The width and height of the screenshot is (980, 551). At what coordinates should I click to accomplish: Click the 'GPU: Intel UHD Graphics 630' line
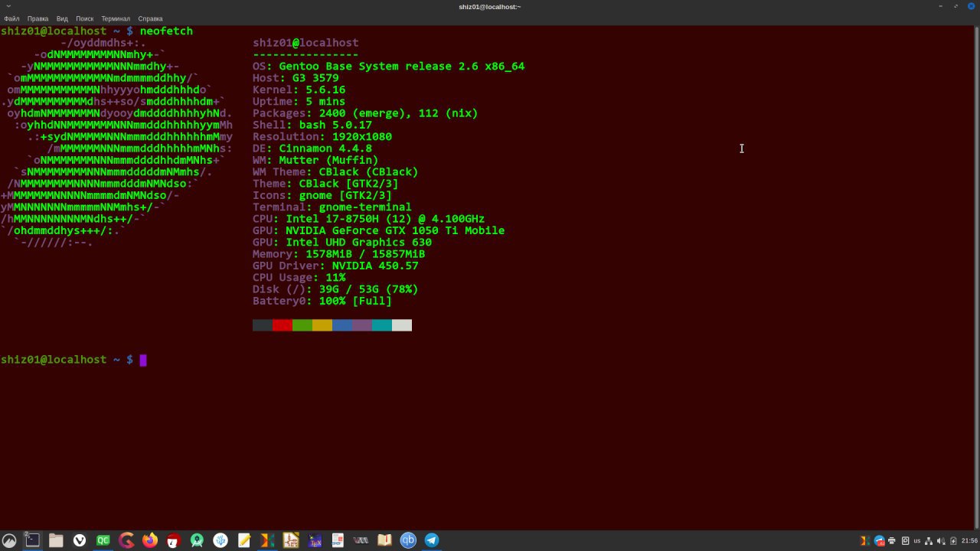click(342, 243)
